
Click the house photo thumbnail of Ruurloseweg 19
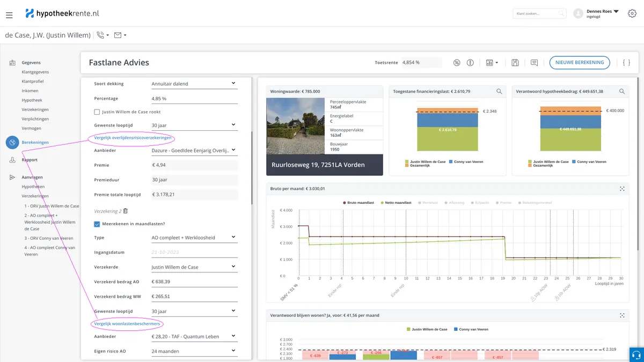295,127
